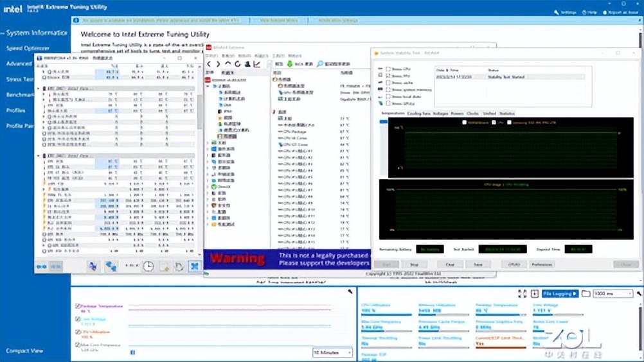
Task: Click the up arrow in AIDA64 toolbar
Action: coord(228,64)
